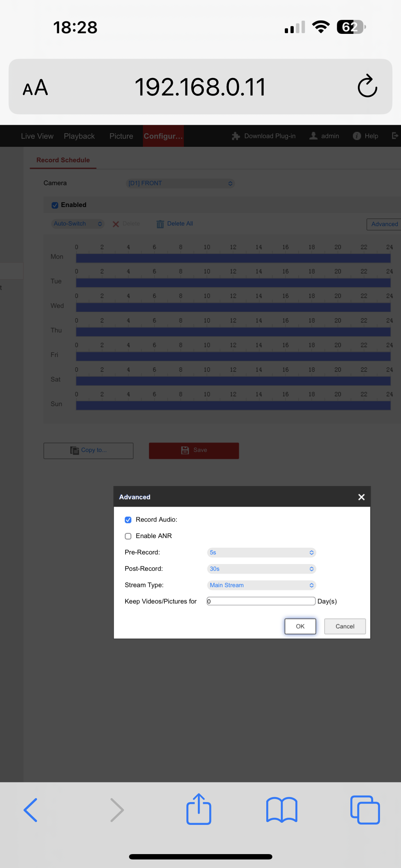Viewport: 401px width, 868px height.
Task: Go to the Live View tab
Action: [37, 136]
